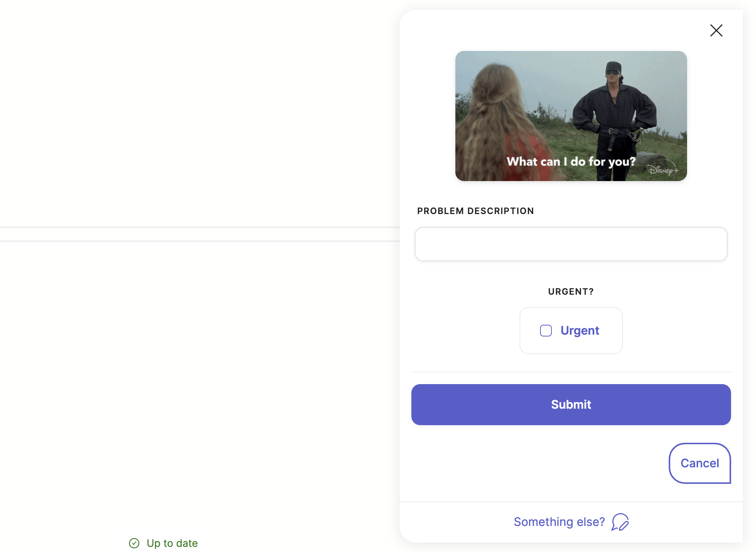
Task: Click the divider line above Submit button
Action: click(571, 372)
